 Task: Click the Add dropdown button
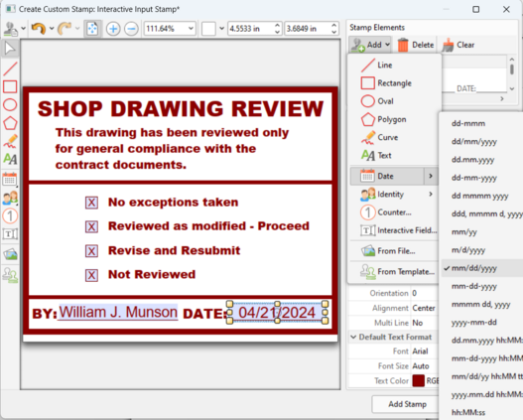pos(370,45)
